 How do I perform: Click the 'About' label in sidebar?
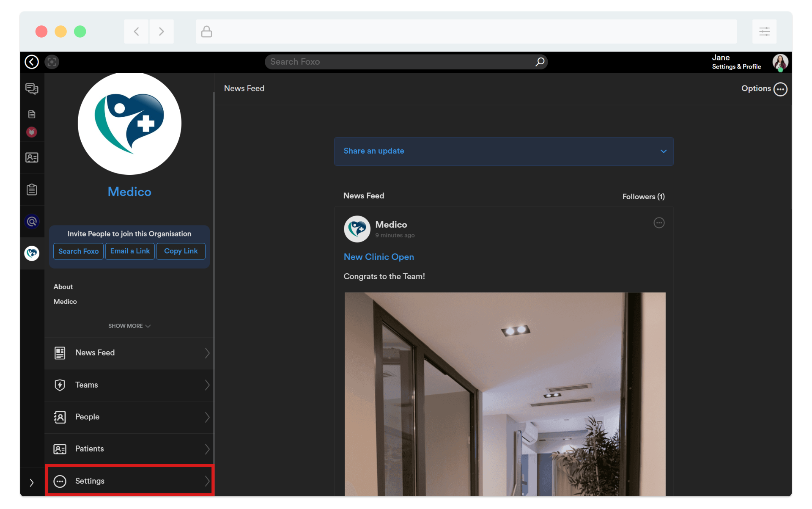click(63, 287)
